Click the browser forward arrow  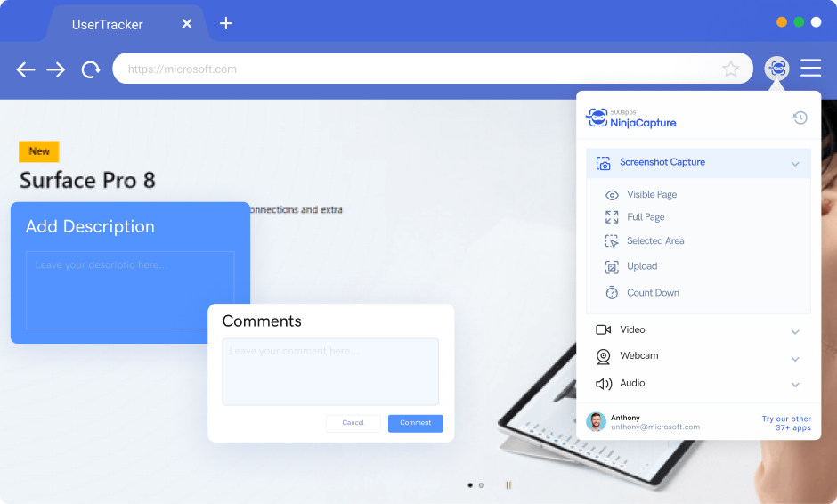pyautogui.click(x=56, y=69)
